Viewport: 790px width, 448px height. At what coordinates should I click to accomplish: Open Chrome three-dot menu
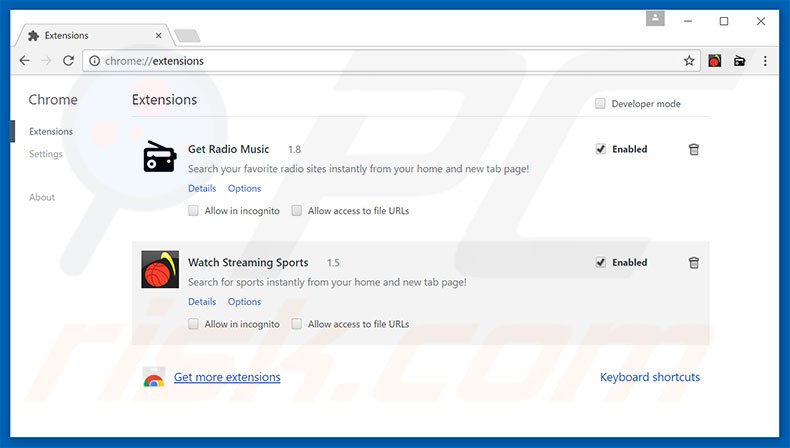pyautogui.click(x=765, y=61)
